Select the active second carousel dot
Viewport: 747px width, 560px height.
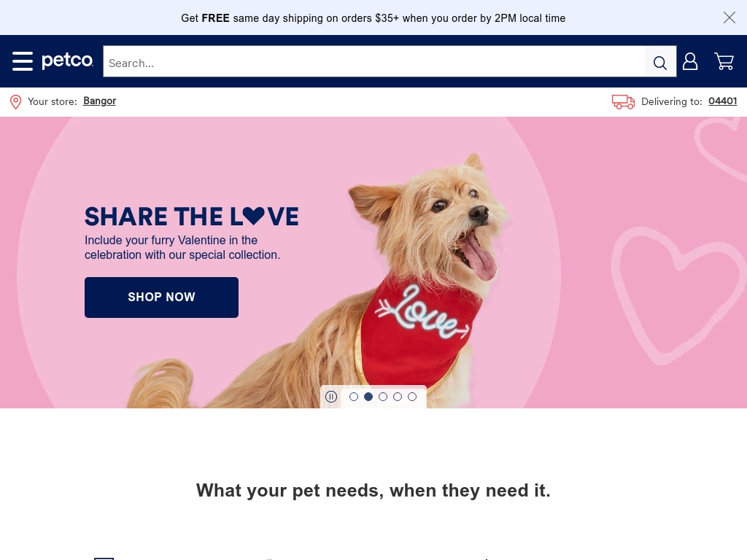coord(368,397)
